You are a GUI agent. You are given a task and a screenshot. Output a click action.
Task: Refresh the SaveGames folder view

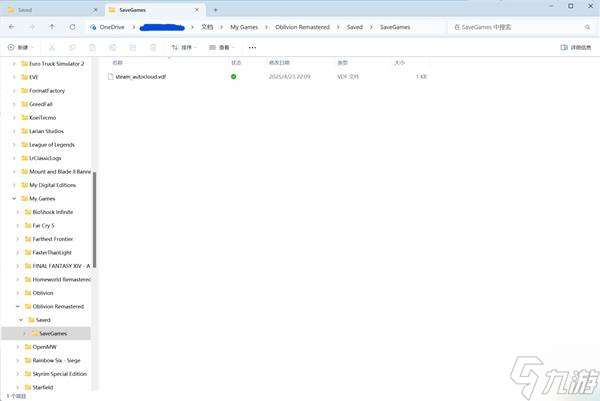click(72, 27)
